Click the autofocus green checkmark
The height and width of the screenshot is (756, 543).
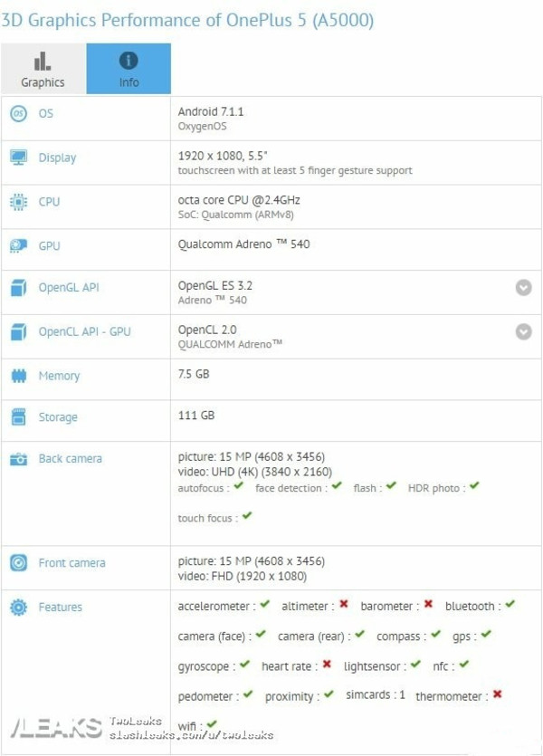pos(238,486)
